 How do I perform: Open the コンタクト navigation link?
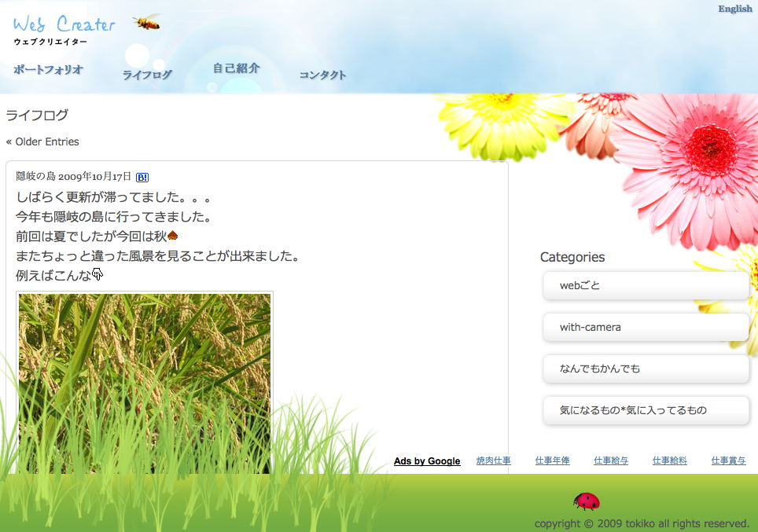pos(322,75)
